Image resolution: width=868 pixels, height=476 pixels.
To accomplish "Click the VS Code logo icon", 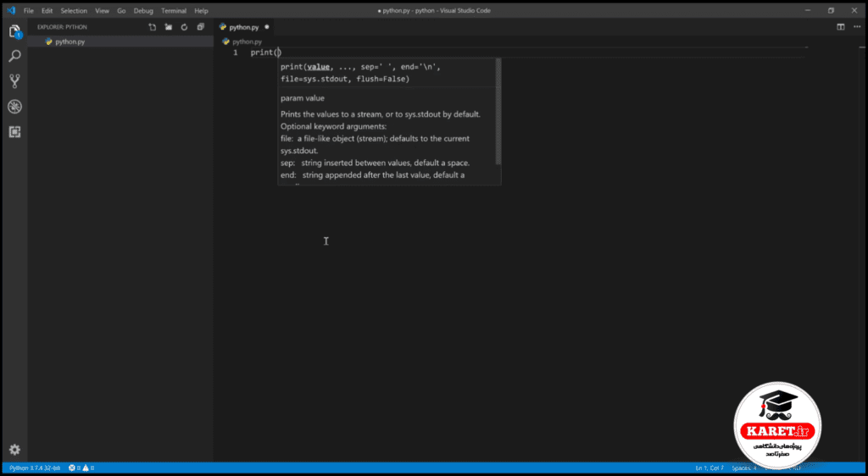I will (11, 10).
